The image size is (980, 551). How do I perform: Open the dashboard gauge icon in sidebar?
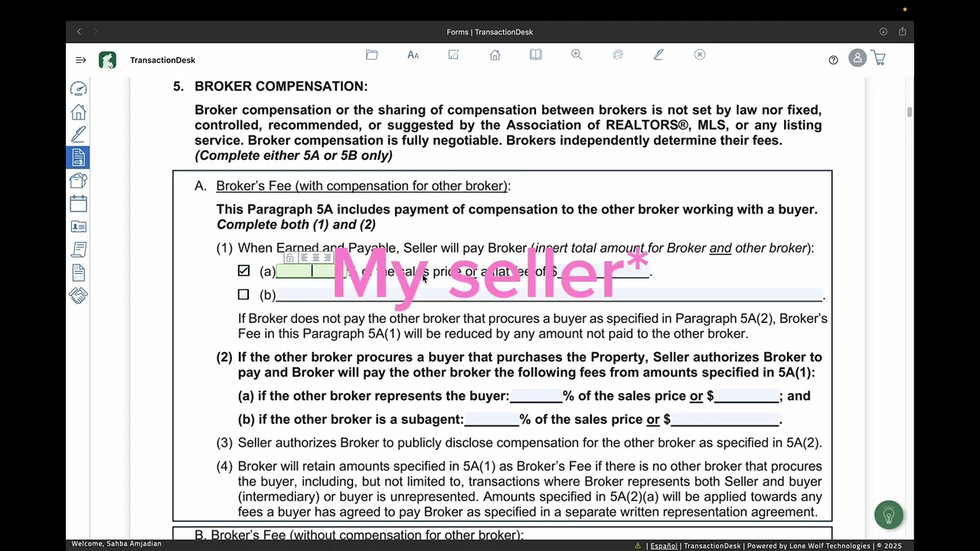78,89
